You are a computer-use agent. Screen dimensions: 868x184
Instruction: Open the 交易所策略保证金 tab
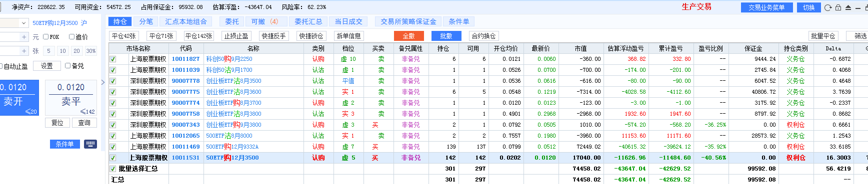408,21
